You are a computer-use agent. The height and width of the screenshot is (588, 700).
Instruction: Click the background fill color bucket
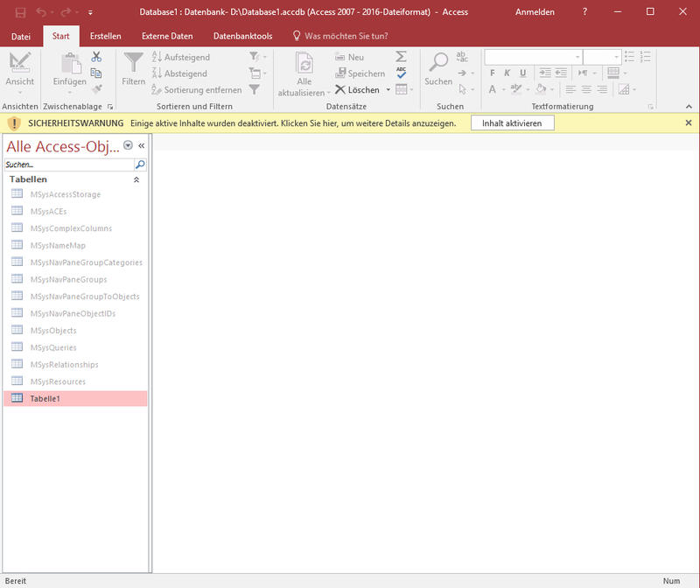(x=541, y=89)
